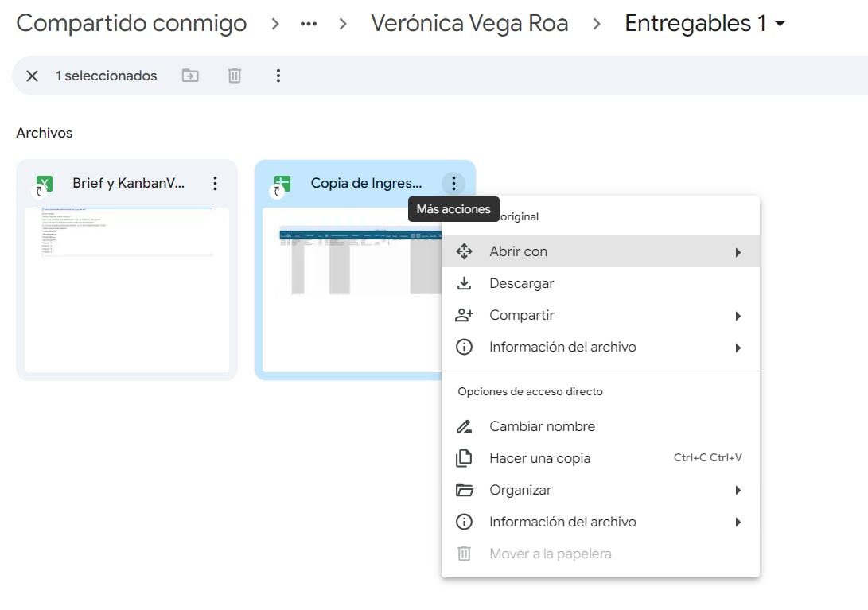Expand the Organizar submenu arrow
Image resolution: width=868 pixels, height=610 pixels.
coord(738,491)
